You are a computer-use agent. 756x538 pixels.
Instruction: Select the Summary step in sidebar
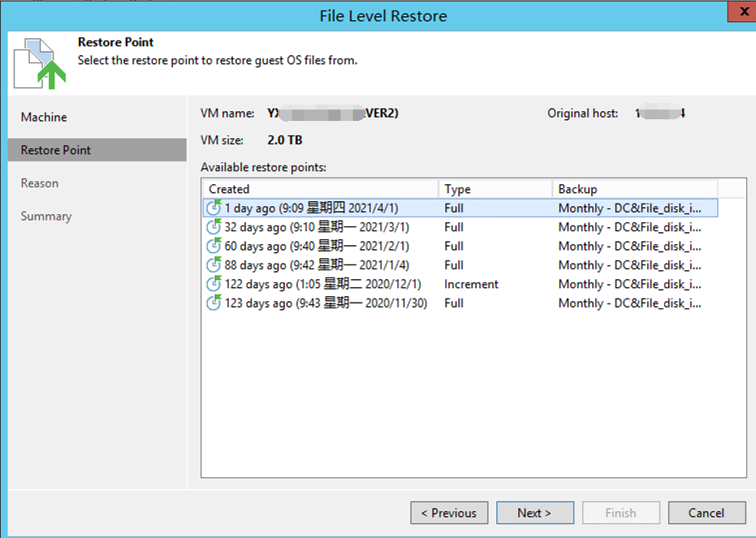coord(46,217)
